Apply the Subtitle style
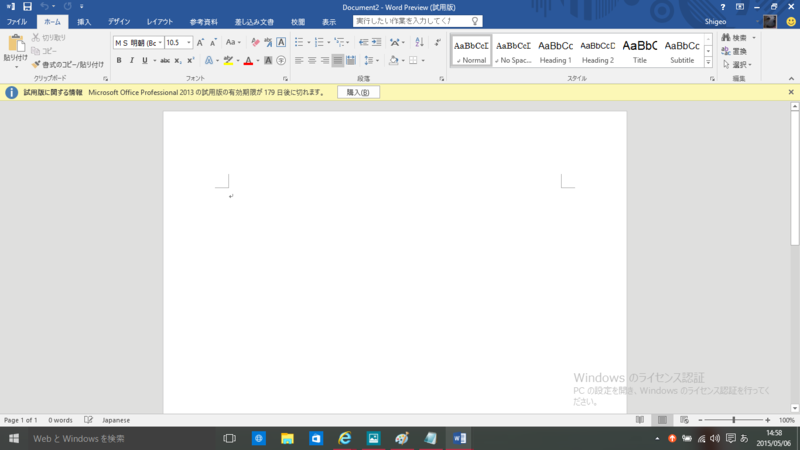Image resolution: width=800 pixels, height=450 pixels. coord(682,51)
